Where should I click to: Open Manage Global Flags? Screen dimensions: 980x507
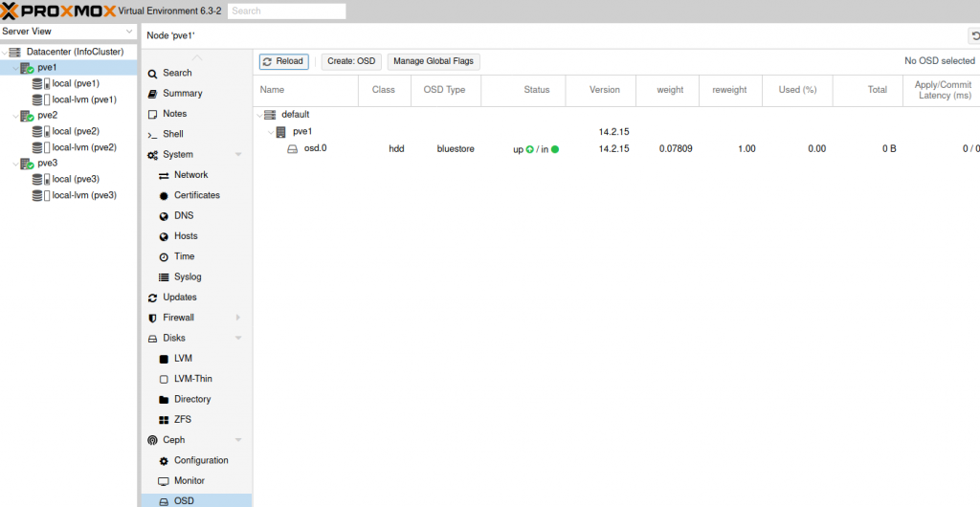pos(434,62)
